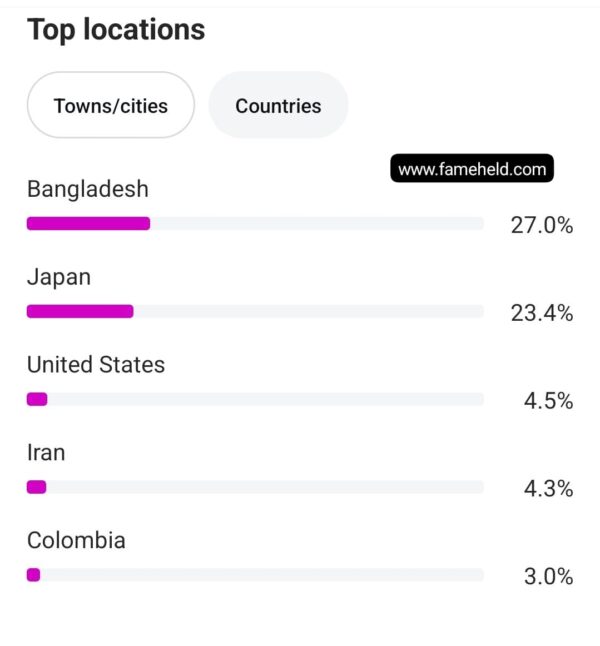Click the Japan magenta progress bar

[x=80, y=311]
